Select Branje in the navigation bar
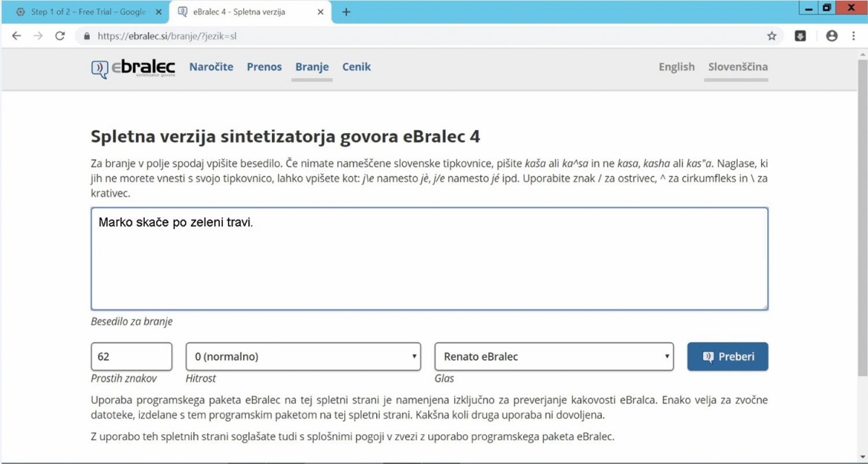This screenshot has width=868, height=464. pyautogui.click(x=312, y=67)
